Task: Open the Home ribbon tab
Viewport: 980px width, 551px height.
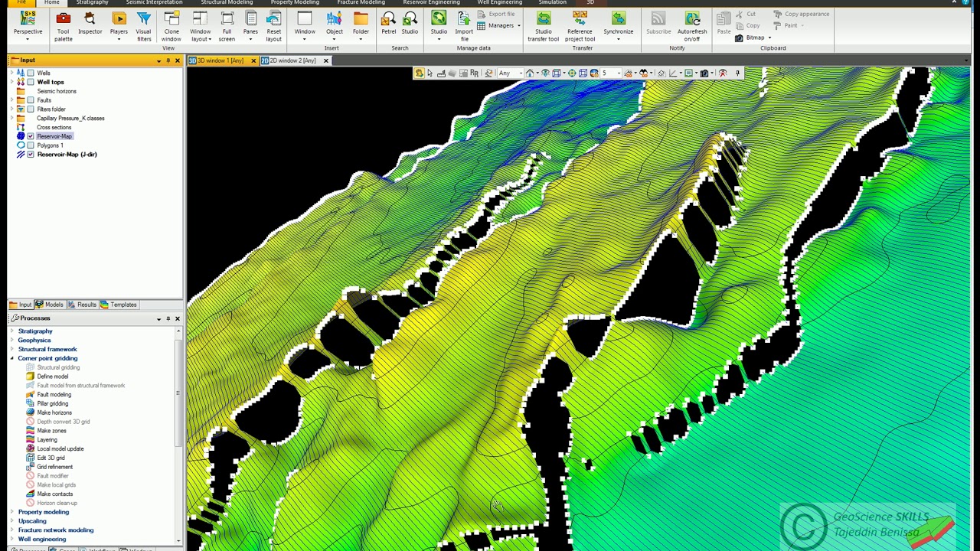Action: click(x=52, y=2)
